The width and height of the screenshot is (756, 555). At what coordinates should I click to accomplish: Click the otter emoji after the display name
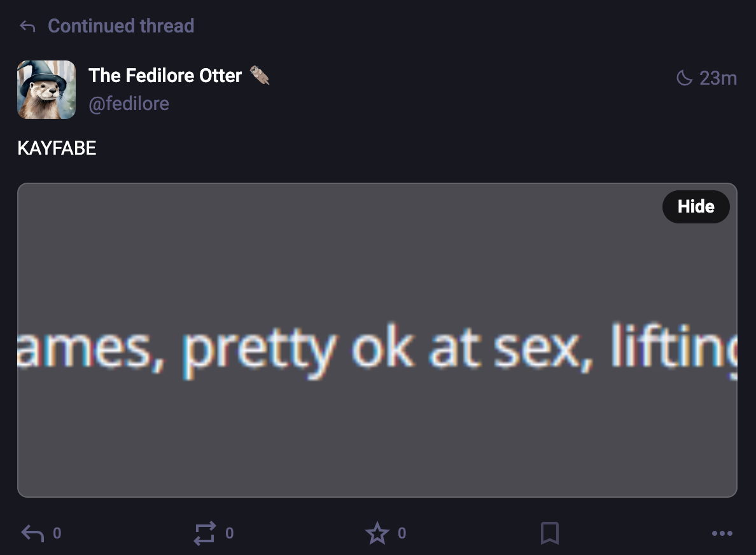click(x=260, y=75)
